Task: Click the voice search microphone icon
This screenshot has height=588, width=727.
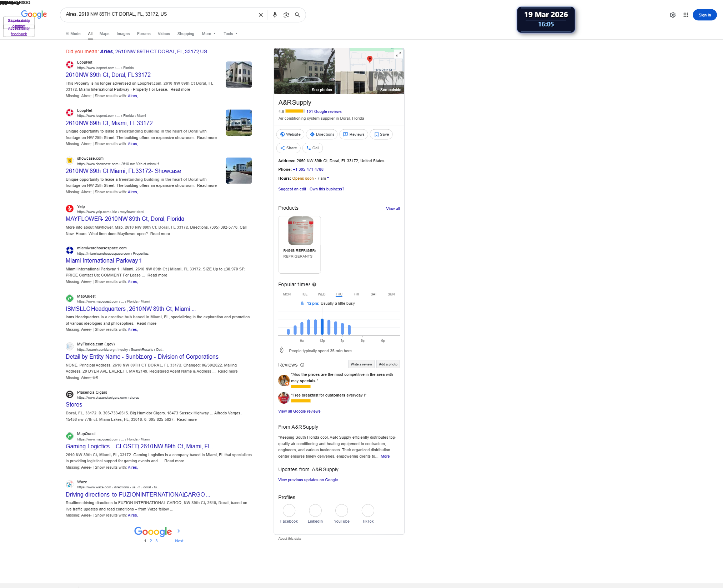Action: [275, 15]
